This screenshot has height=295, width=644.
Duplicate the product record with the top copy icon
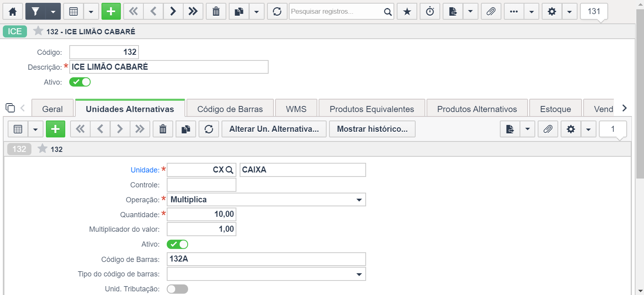(239, 11)
